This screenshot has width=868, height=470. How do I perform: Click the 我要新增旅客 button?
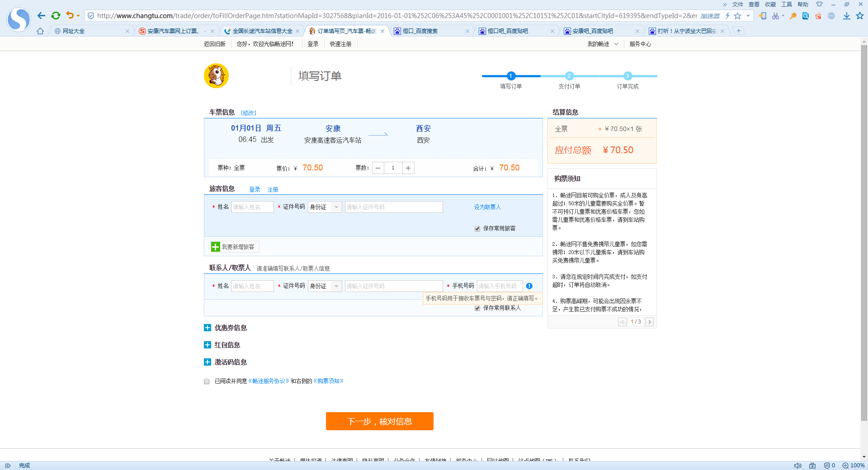click(235, 247)
